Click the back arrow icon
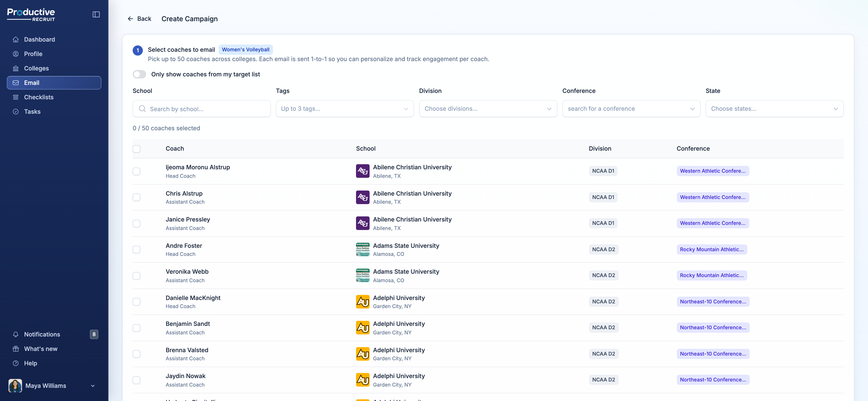 [x=130, y=19]
